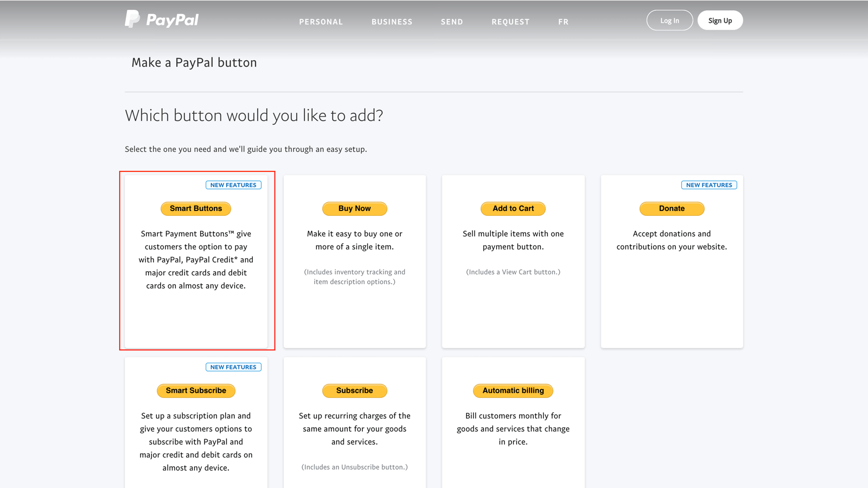Click the NEW FEATURES badge on Smart Buttons
Image resolution: width=868 pixels, height=488 pixels.
[233, 184]
